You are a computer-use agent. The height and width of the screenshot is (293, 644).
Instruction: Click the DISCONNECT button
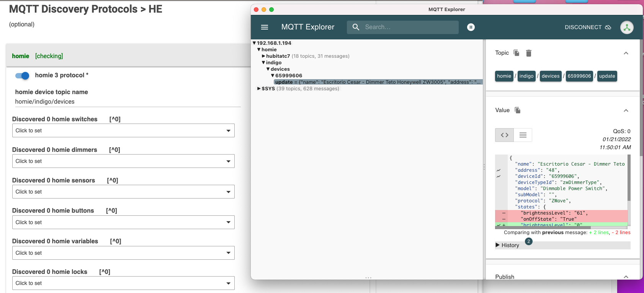point(588,27)
